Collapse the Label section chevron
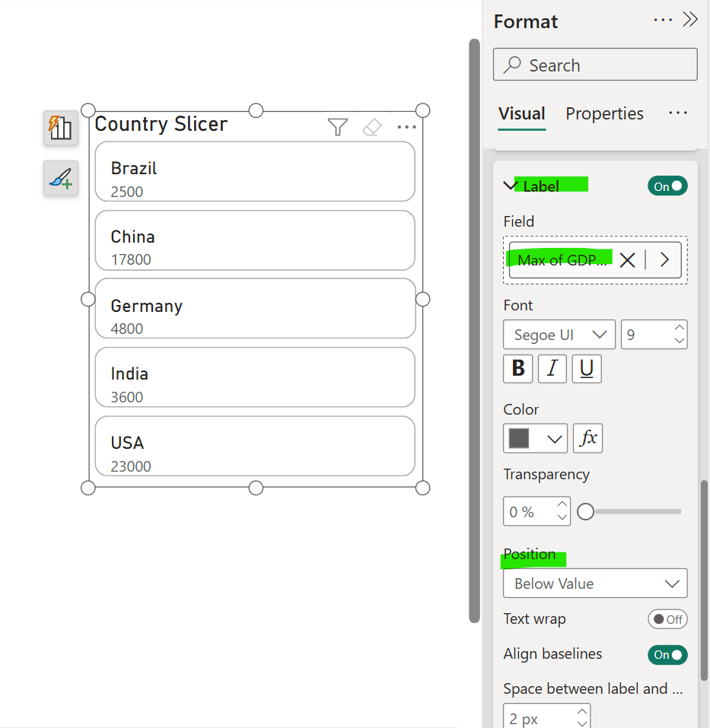Screen dimensions: 710x728 coord(510,186)
